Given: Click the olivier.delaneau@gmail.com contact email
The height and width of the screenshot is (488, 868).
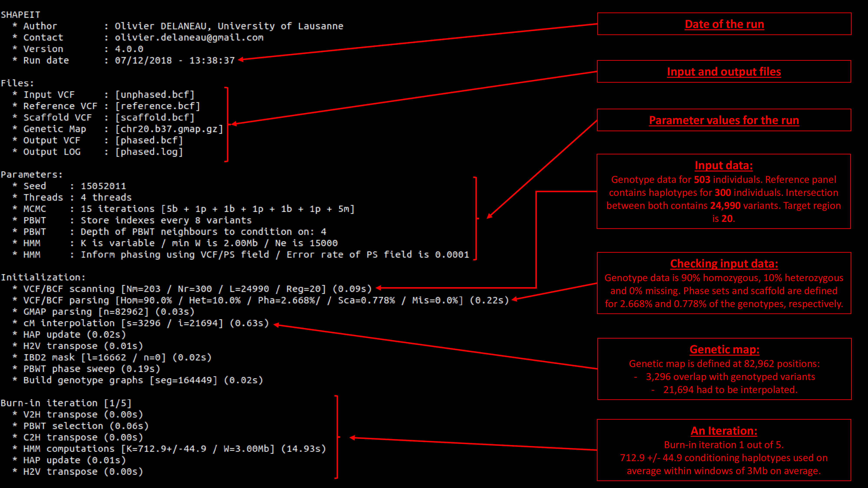Looking at the screenshot, I should (189, 37).
